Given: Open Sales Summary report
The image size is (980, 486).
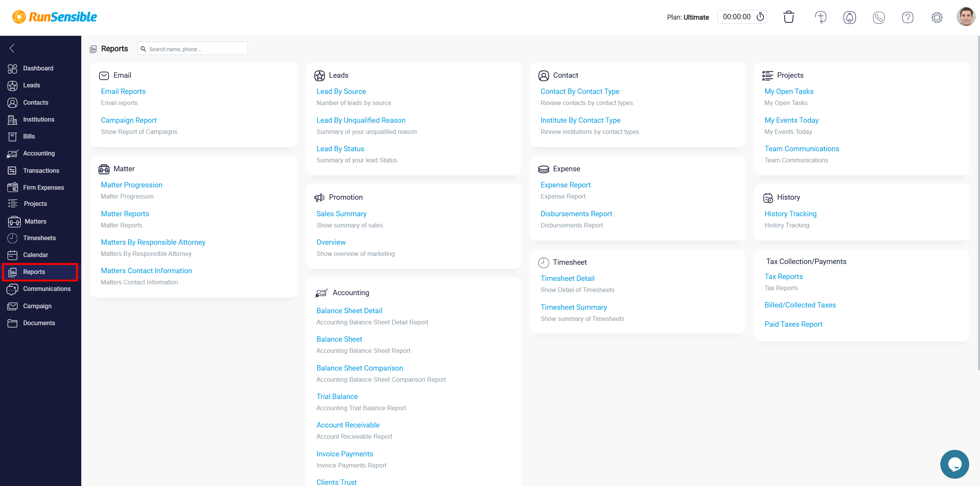Looking at the screenshot, I should (342, 214).
